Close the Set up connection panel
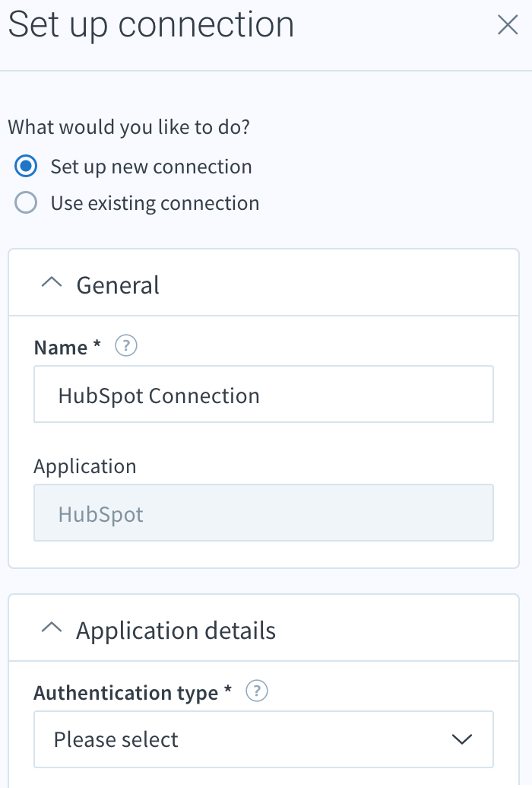 pos(508,24)
